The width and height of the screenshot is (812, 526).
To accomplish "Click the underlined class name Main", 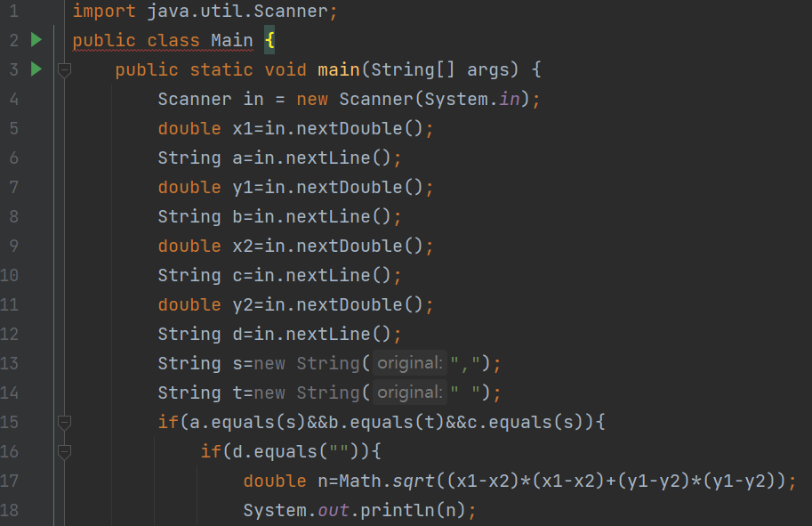I will tap(232, 40).
